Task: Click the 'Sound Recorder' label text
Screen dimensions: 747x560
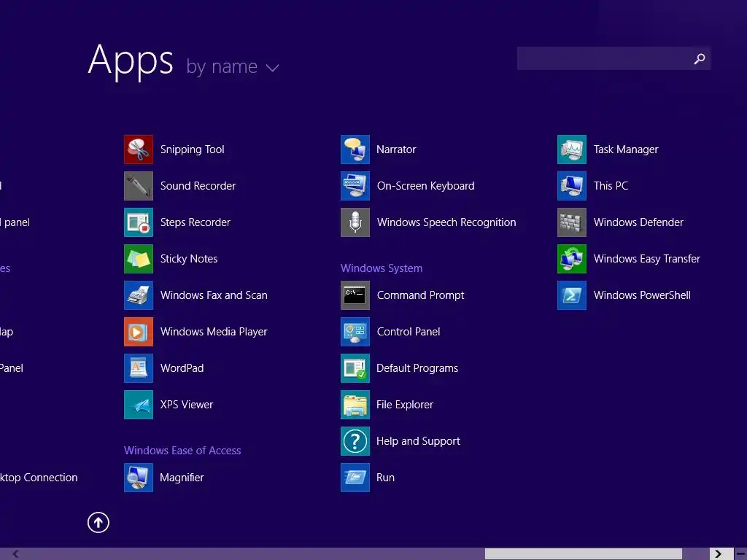Action: pos(198,186)
